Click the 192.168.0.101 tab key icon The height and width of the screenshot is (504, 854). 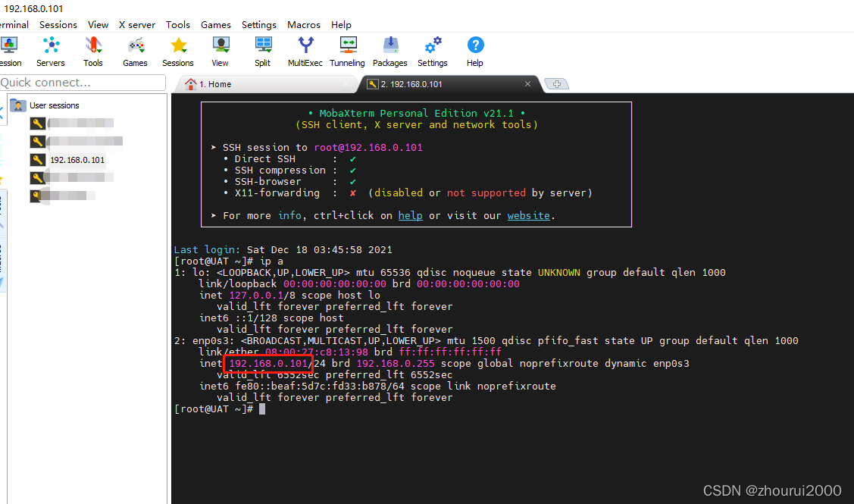coord(373,84)
